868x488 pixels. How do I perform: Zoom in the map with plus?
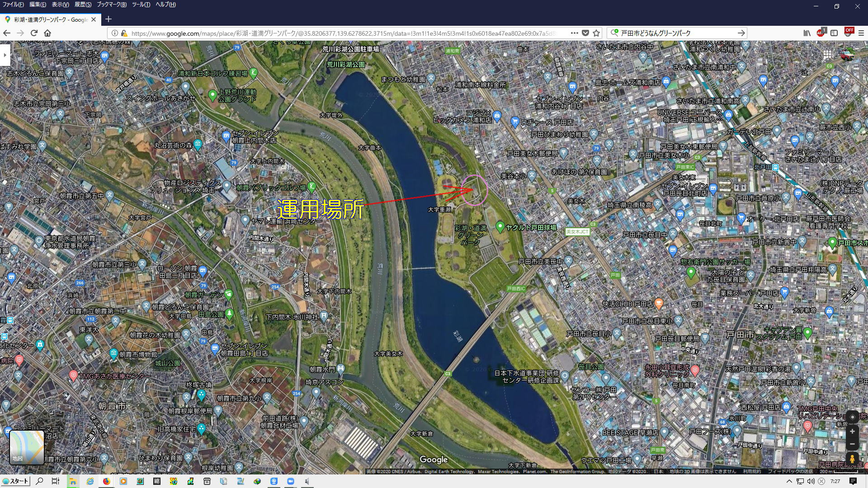852,432
